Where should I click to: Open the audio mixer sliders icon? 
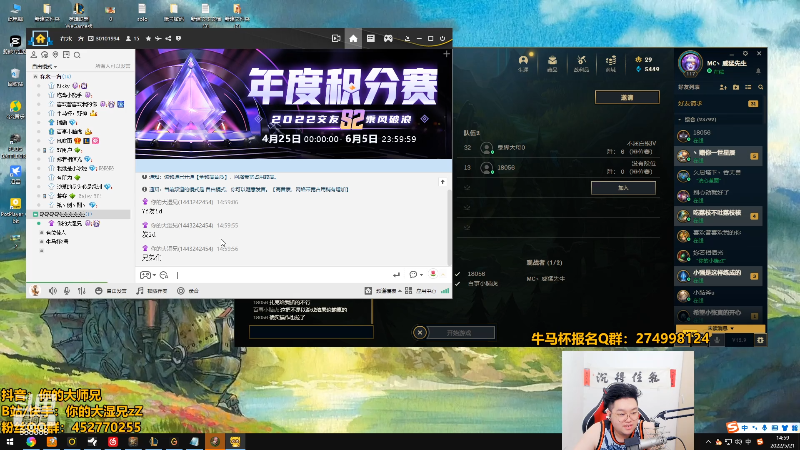[x=82, y=291]
